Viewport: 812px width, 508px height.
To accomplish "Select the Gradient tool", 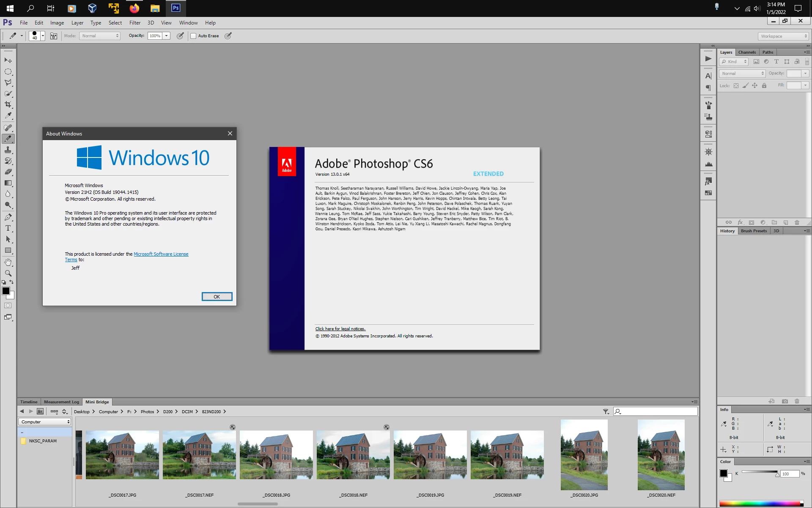I will 8,183.
